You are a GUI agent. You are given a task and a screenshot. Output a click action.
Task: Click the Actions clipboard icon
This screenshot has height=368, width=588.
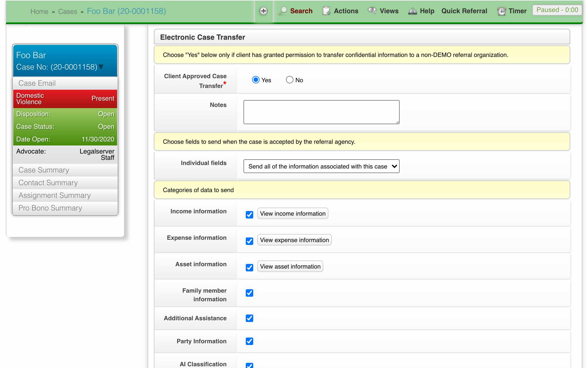tap(326, 11)
